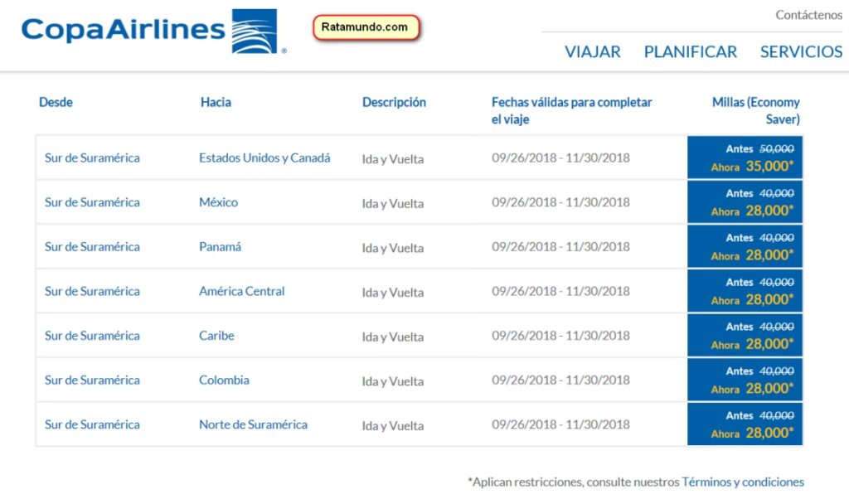Screen dimensions: 849x504
Task: Click the Ratamundo.com badge
Action: [x=366, y=27]
